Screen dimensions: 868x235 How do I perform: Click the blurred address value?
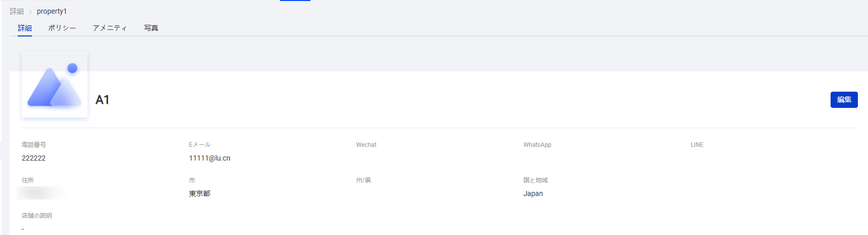point(41,193)
